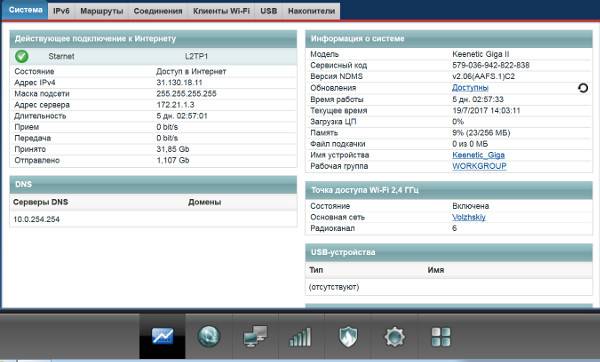Open the Internet globe icon
Viewport: 600px width, 362px height.
[209, 336]
